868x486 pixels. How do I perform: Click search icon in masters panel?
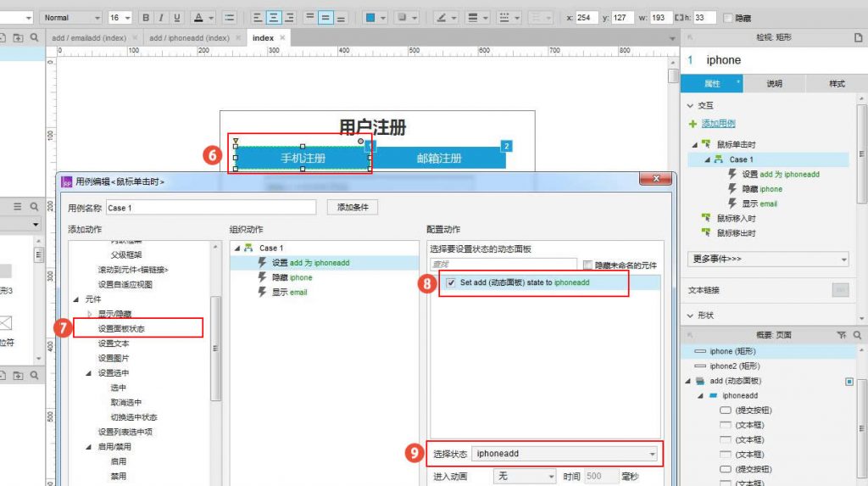(34, 375)
